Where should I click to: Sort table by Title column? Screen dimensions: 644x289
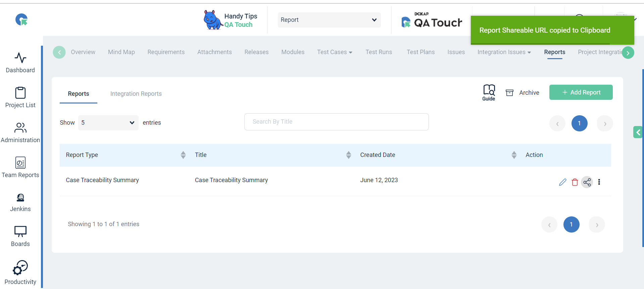349,155
